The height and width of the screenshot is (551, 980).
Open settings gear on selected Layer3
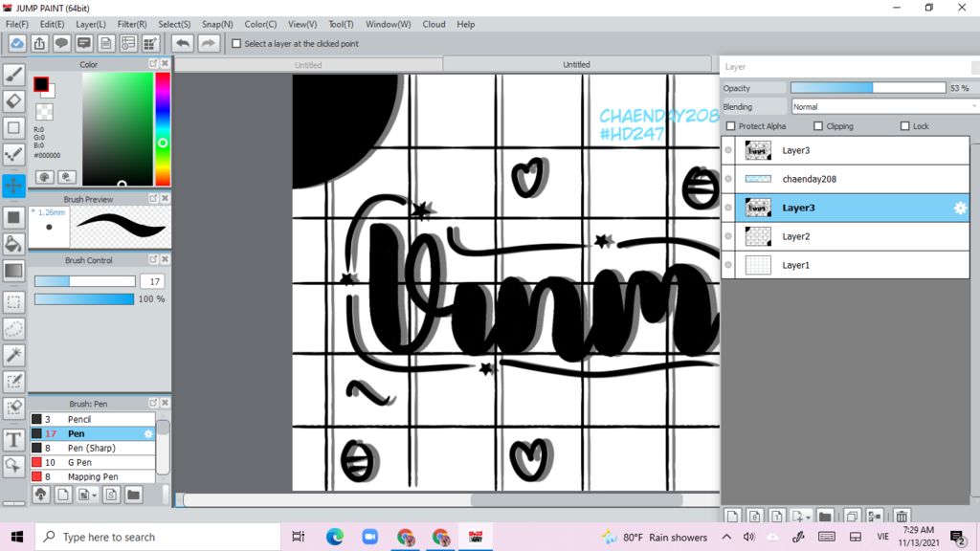(x=960, y=208)
